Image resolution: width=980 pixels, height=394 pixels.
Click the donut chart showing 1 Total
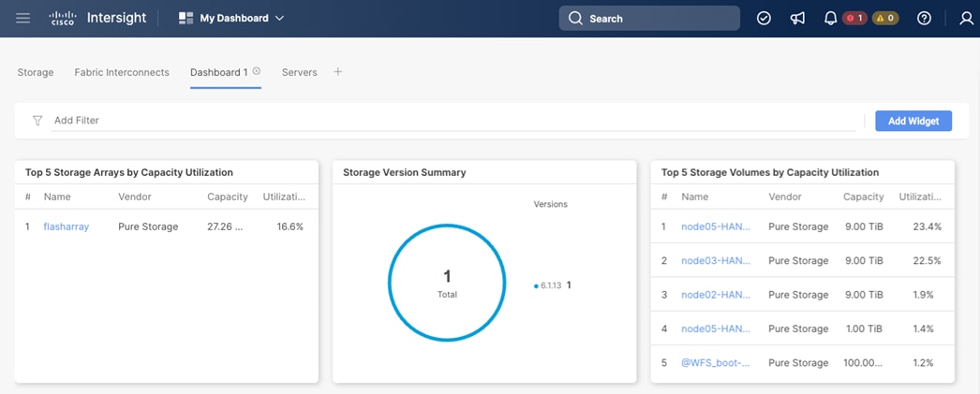click(447, 283)
